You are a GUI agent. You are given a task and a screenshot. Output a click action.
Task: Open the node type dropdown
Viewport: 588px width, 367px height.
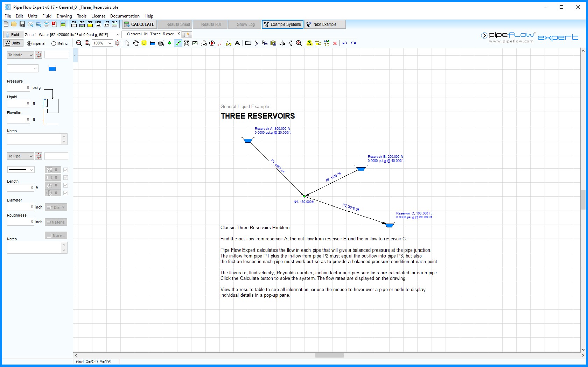22,69
